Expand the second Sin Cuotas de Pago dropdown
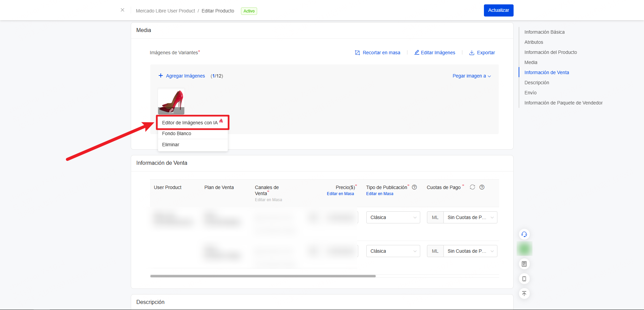The image size is (644, 310). tap(470, 251)
